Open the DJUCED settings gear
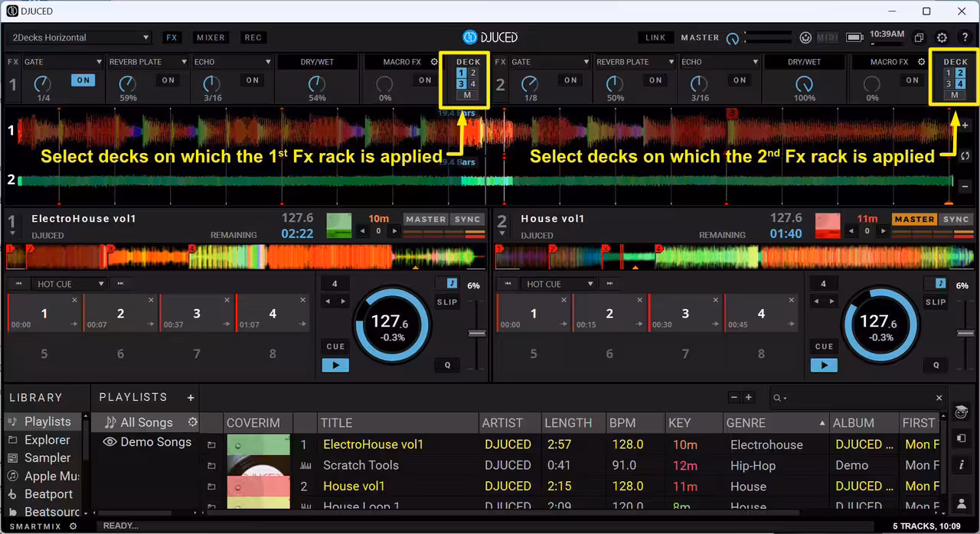This screenshot has width=980, height=534. pyautogui.click(x=942, y=37)
